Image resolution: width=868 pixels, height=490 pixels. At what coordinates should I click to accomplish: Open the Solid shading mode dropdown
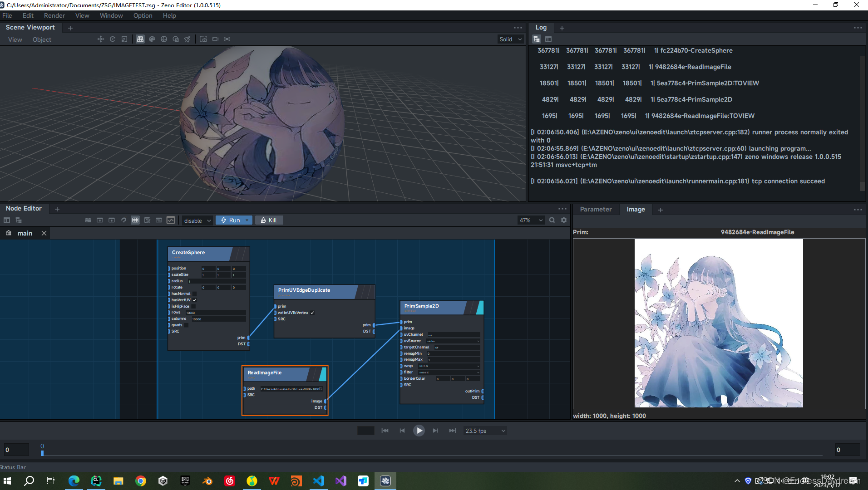pos(511,39)
